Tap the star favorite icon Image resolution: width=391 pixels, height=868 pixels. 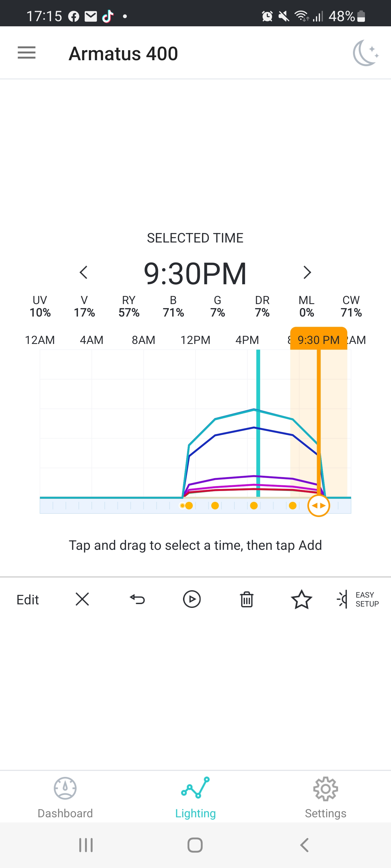(301, 599)
